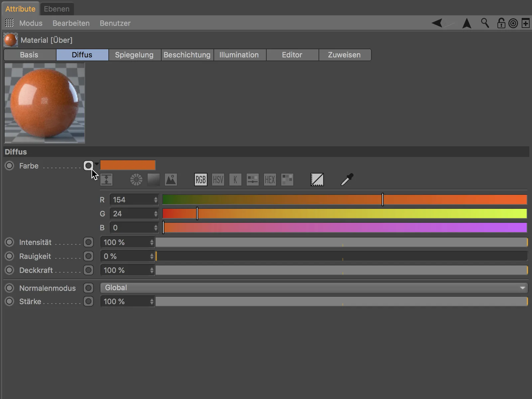Click the diagonal gradient swap icon
Screen dimensions: 532x399
(x=317, y=180)
